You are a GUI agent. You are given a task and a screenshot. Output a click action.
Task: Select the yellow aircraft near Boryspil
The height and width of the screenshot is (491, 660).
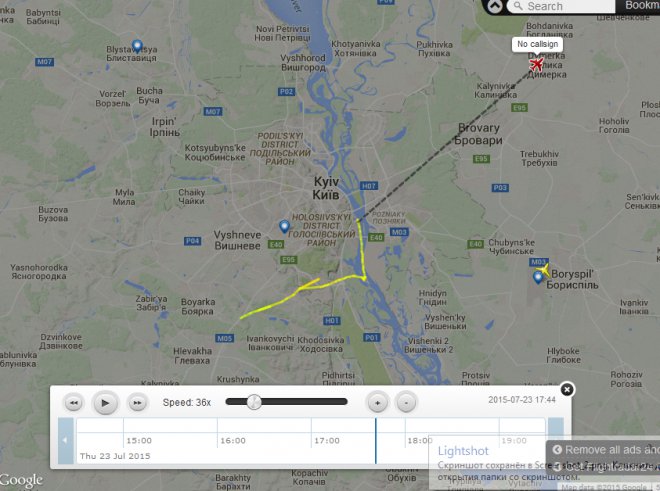pos(543,270)
